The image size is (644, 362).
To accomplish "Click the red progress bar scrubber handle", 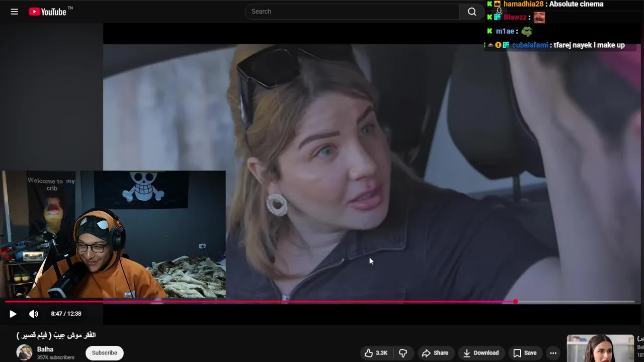I will click(x=516, y=302).
